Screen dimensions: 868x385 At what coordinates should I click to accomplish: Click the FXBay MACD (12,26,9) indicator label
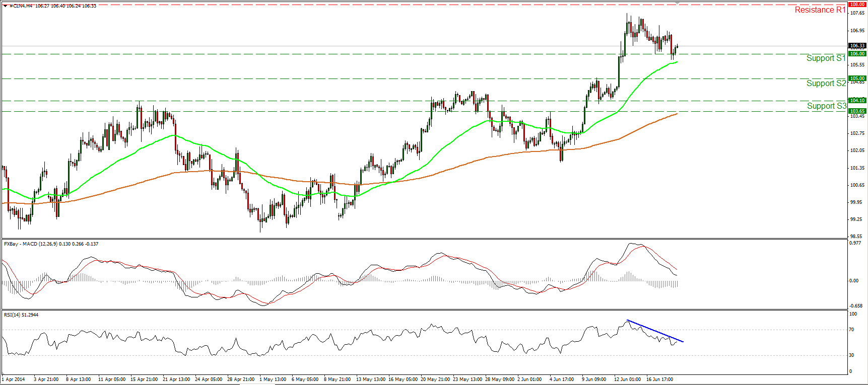(x=50, y=244)
